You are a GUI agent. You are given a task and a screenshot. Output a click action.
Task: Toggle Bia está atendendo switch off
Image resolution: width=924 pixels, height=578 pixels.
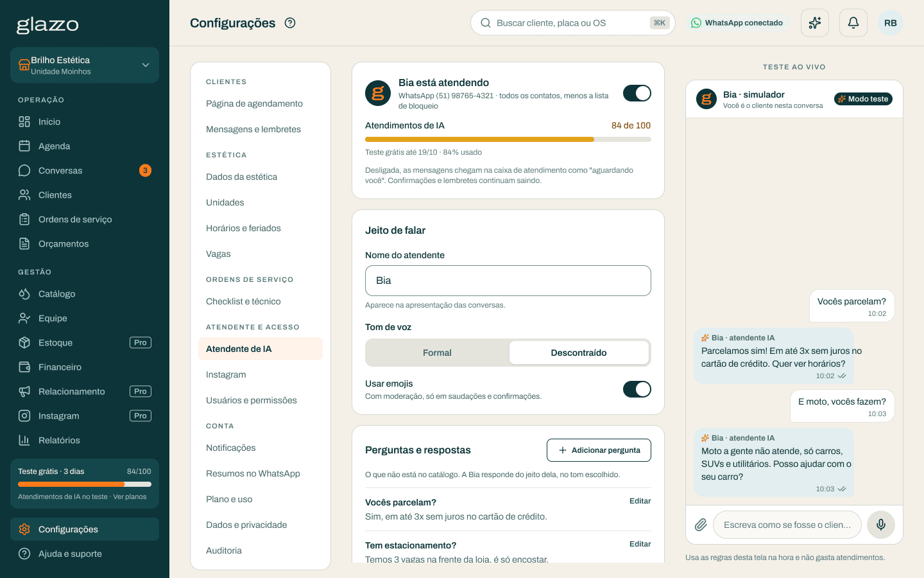tap(637, 93)
